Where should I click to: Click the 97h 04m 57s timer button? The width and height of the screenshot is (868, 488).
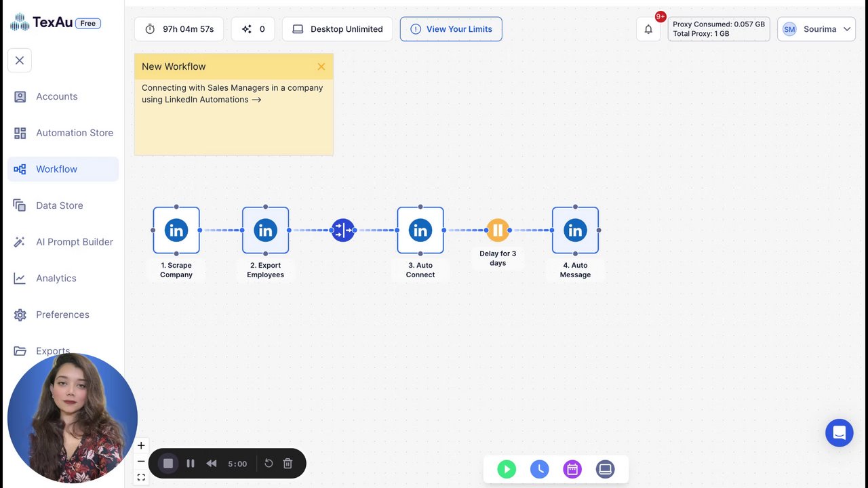[x=179, y=29]
